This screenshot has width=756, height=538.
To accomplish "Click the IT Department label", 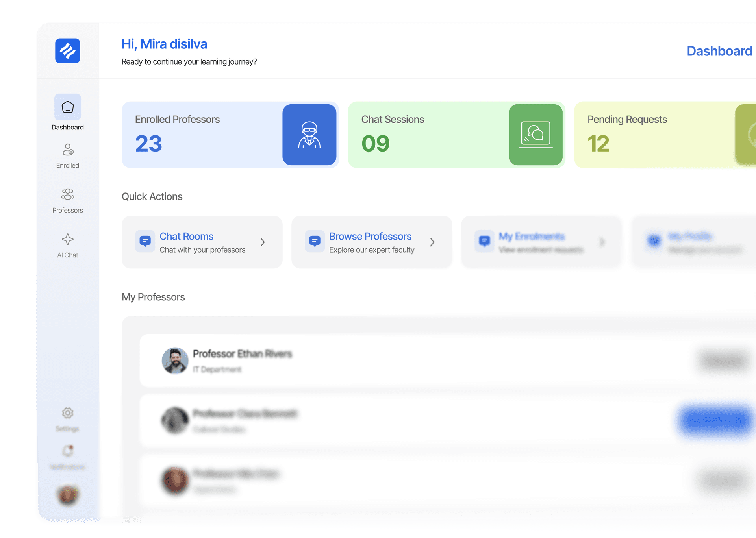I will coord(217,369).
